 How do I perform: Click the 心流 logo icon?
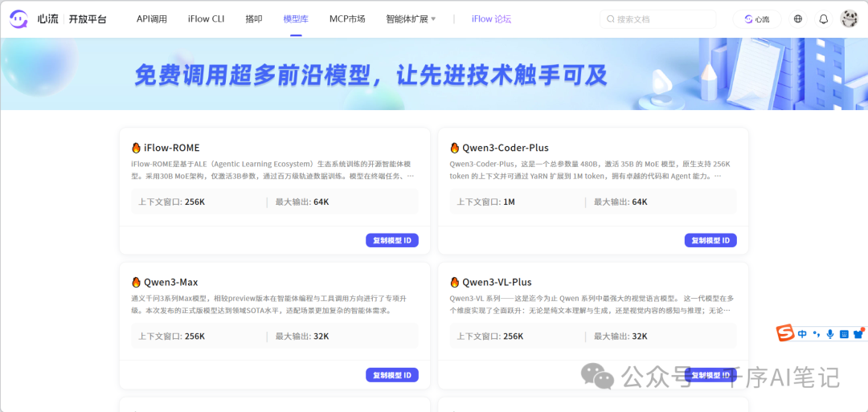(x=18, y=19)
